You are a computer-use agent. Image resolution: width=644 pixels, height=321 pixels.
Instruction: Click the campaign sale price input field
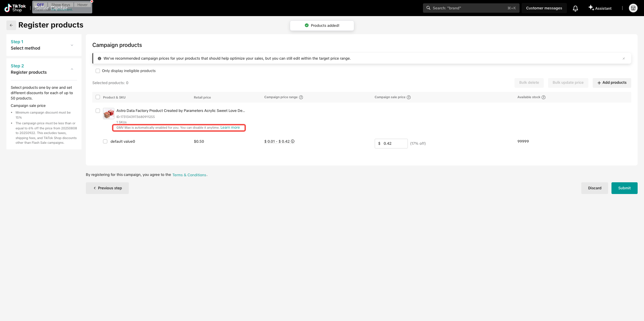point(394,143)
